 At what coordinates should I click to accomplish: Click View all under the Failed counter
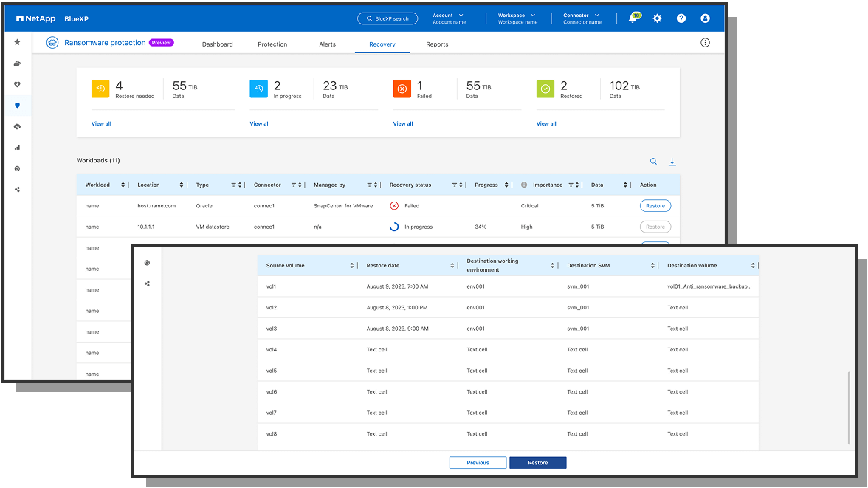coord(402,123)
